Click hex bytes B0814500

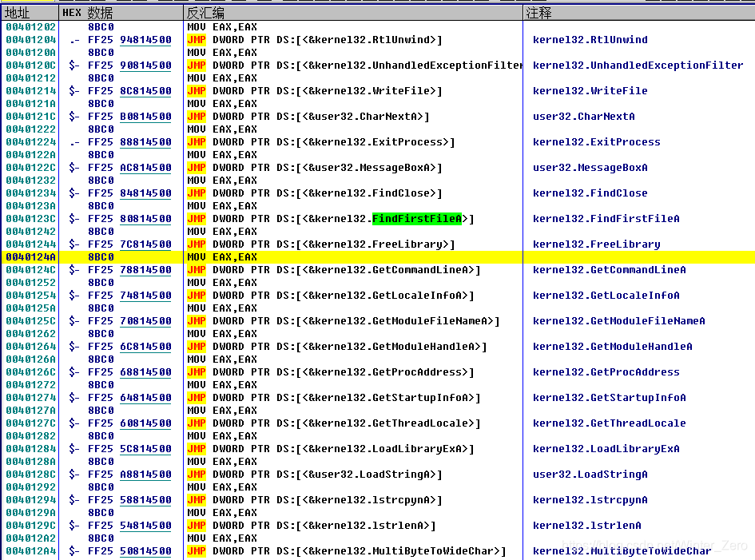click(x=145, y=116)
